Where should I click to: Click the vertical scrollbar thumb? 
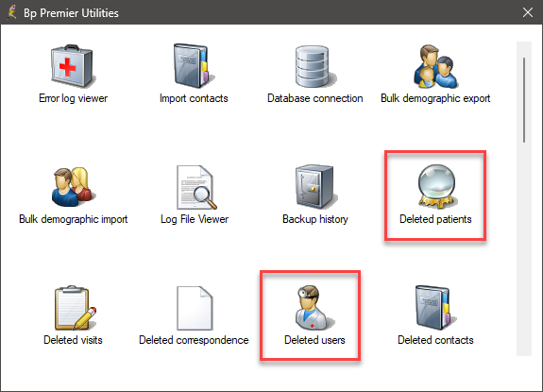(x=524, y=100)
